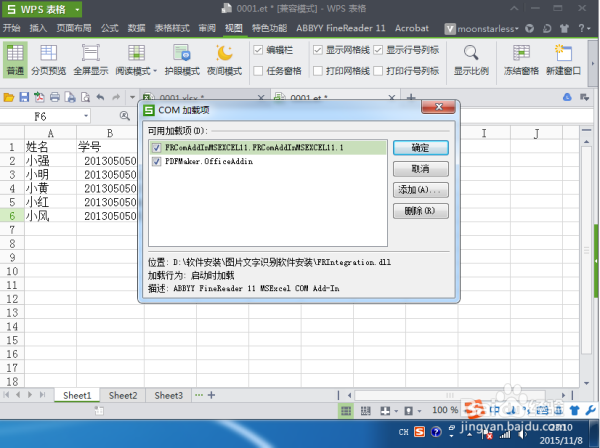Viewport: 600px width, 448px height.
Task: Click the magnifier icon beside name box
Action: [124, 116]
